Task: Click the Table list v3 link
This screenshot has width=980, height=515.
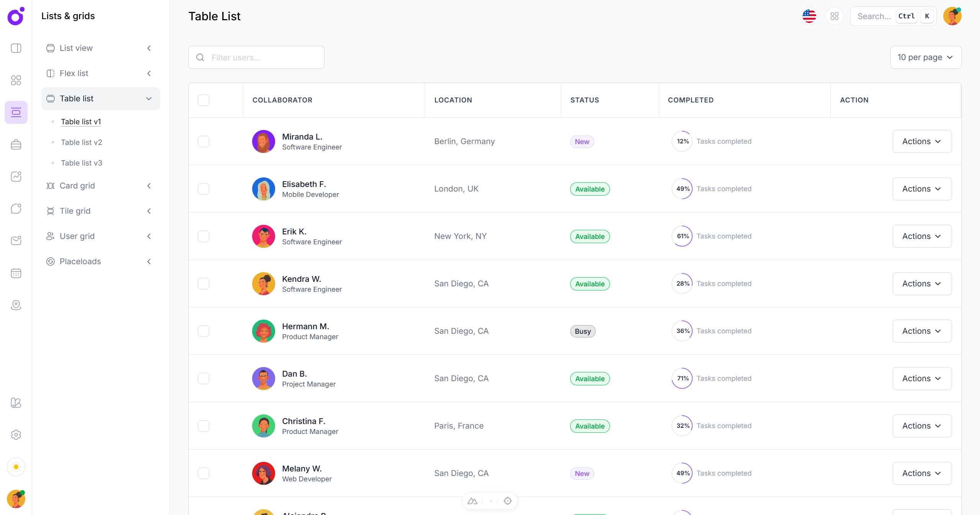Action: [x=82, y=163]
